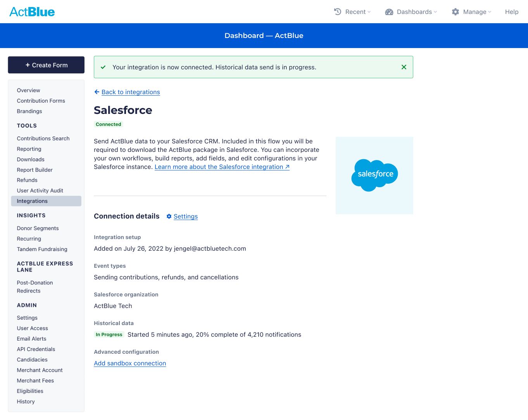Click the Recent clock icon
528x420 pixels.
point(338,12)
